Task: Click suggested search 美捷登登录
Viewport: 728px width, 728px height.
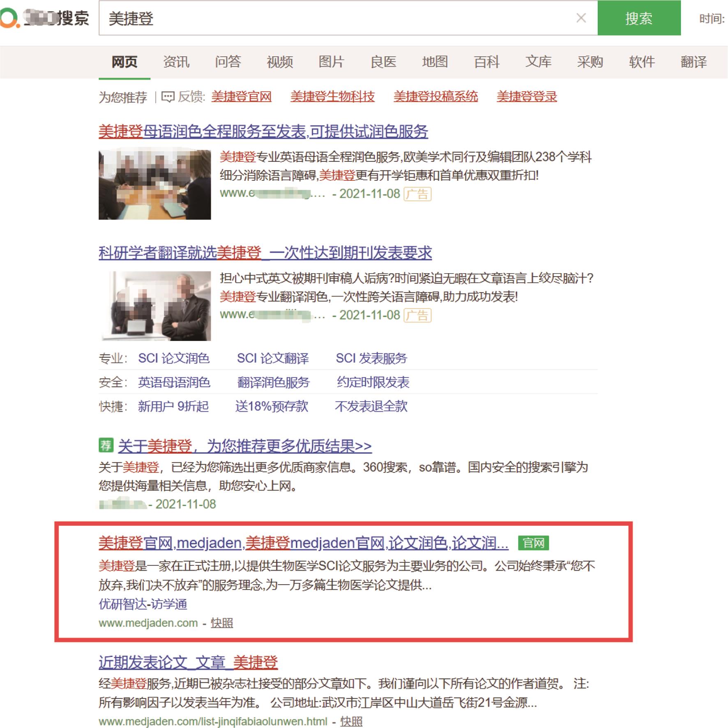Action: (x=527, y=97)
